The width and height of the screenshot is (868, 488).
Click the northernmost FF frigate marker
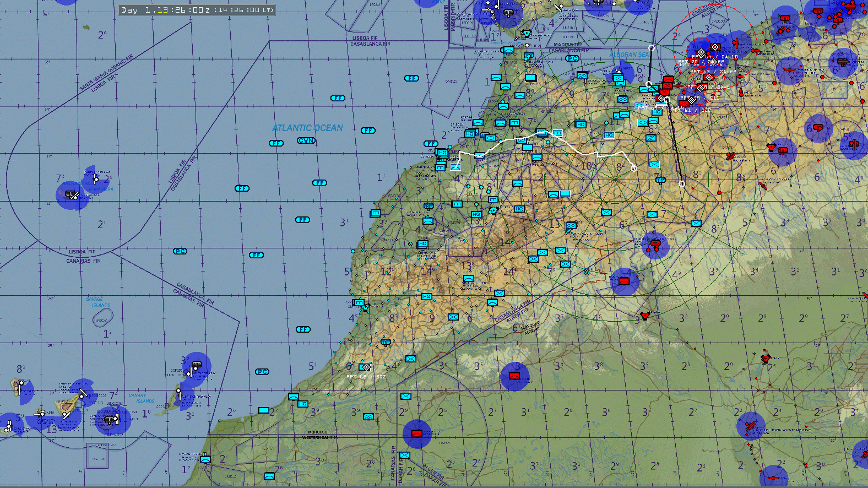[x=411, y=78]
